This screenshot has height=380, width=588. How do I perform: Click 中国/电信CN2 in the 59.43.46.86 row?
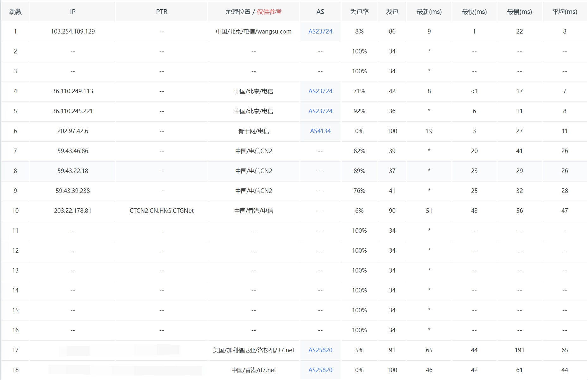pyautogui.click(x=254, y=151)
